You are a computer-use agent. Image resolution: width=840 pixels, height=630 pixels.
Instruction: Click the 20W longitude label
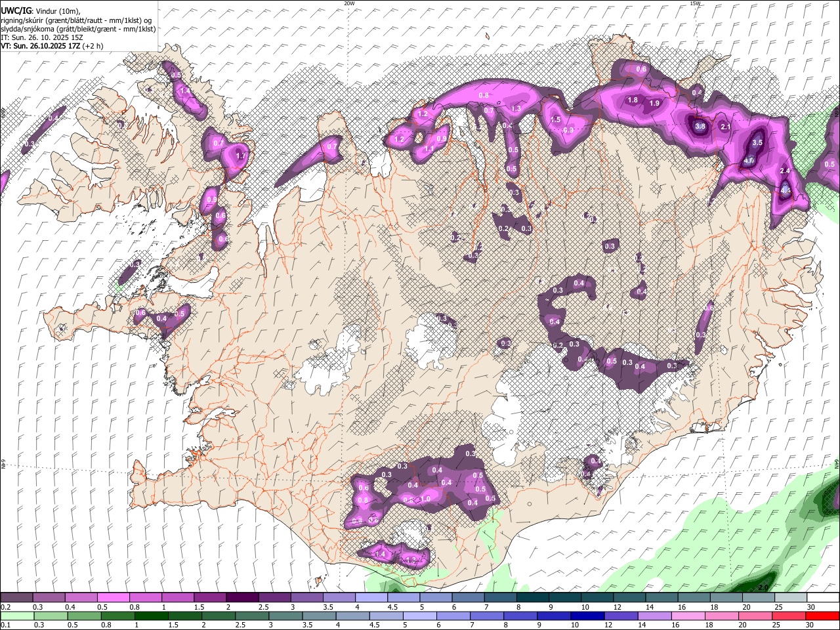tap(349, 3)
